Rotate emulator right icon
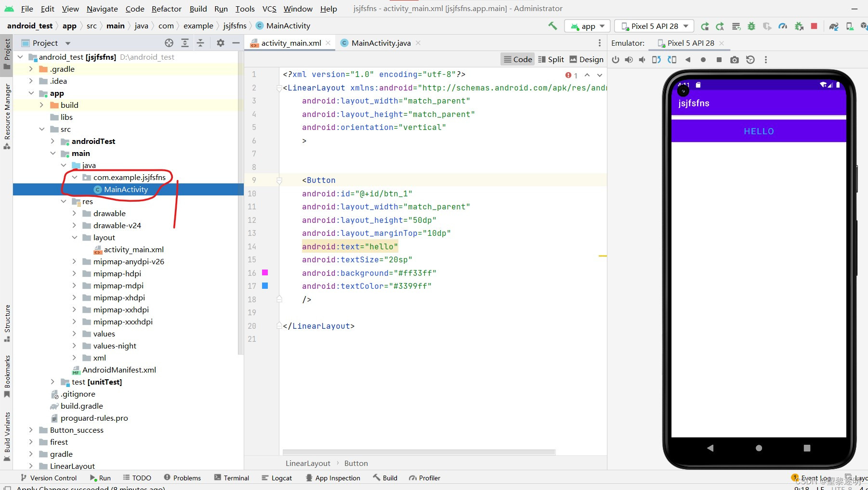This screenshot has height=490, width=868. coord(672,60)
